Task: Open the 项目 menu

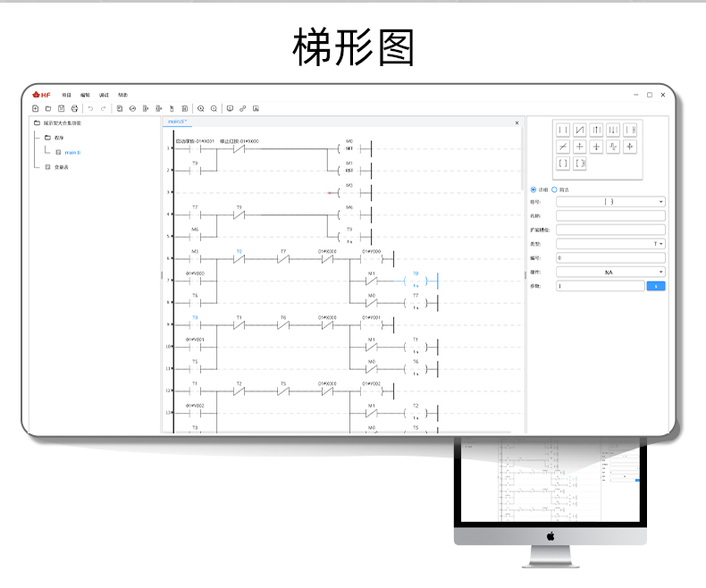Action: (66, 95)
